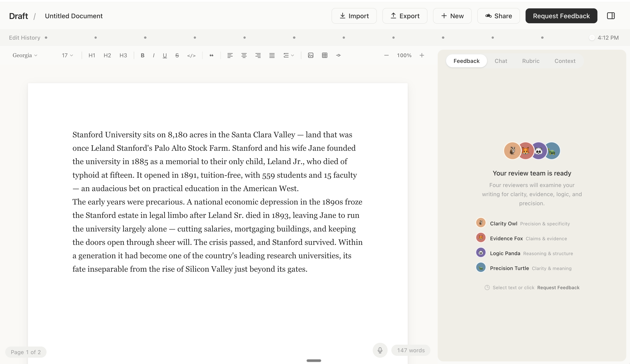Screen dimensions: 630x364
Task: Click the dark Request Feedback button
Action: pos(561,16)
